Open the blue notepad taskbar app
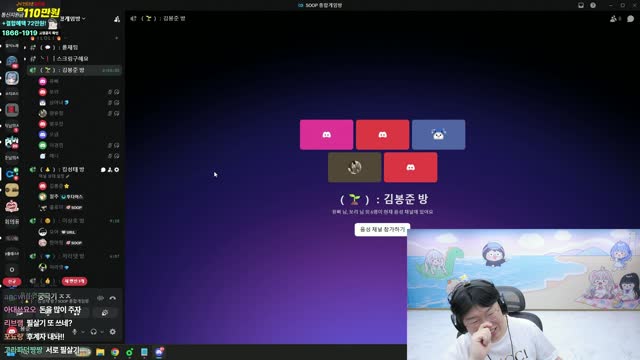Viewport: 640px width, 360px height. (144, 352)
